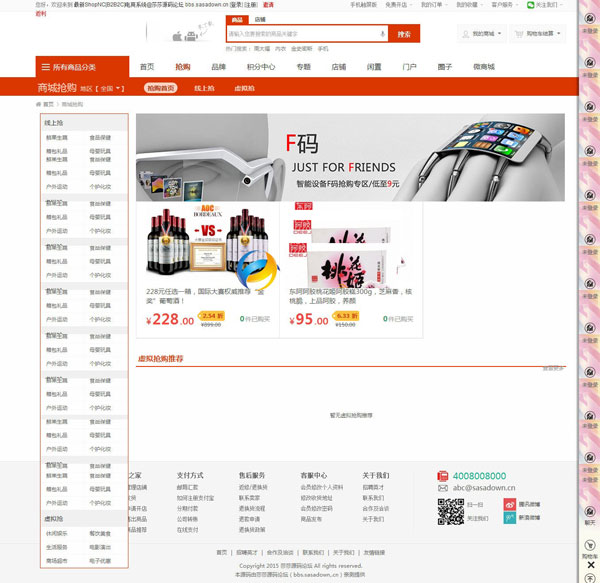600x583 pixels.
Task: Click the red 搜索 search button
Action: (x=404, y=34)
